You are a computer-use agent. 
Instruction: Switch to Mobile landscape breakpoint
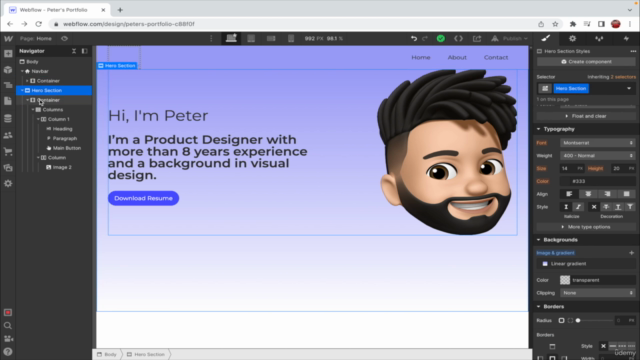(271, 38)
